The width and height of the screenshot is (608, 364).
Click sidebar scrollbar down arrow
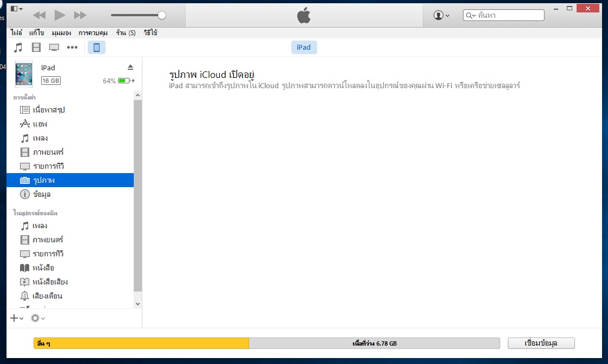point(138,304)
